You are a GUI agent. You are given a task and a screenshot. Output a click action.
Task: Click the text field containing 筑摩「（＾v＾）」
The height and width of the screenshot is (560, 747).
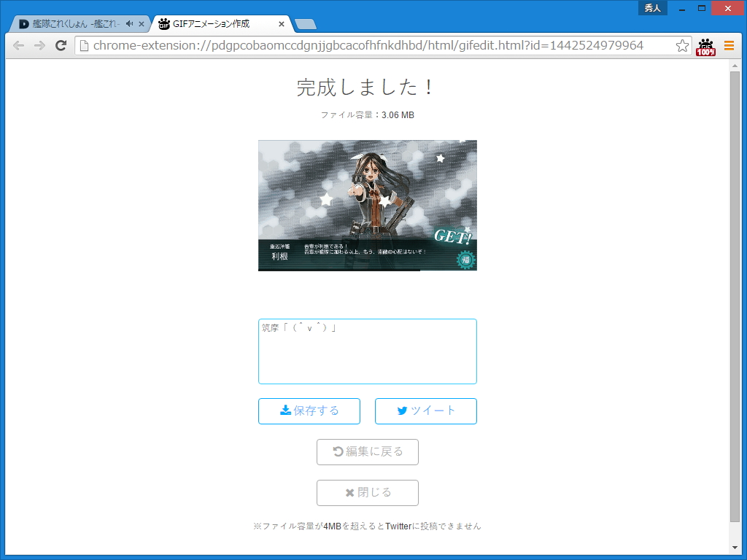click(x=367, y=351)
